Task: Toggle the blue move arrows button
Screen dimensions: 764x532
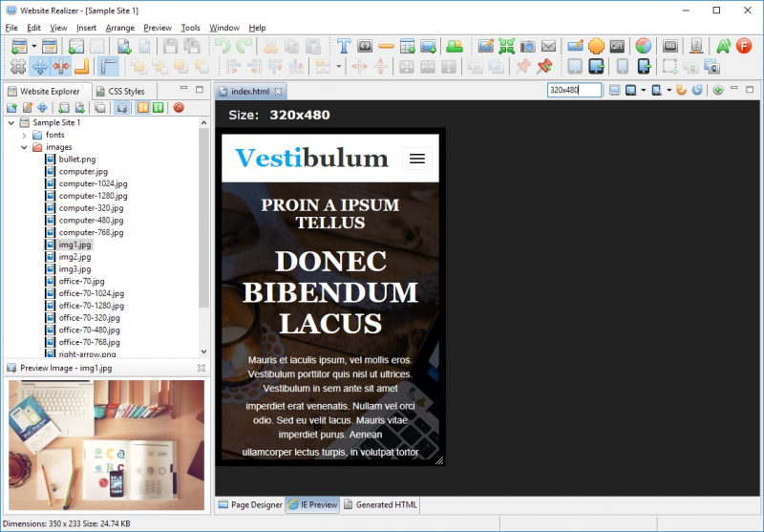Action: [39, 67]
